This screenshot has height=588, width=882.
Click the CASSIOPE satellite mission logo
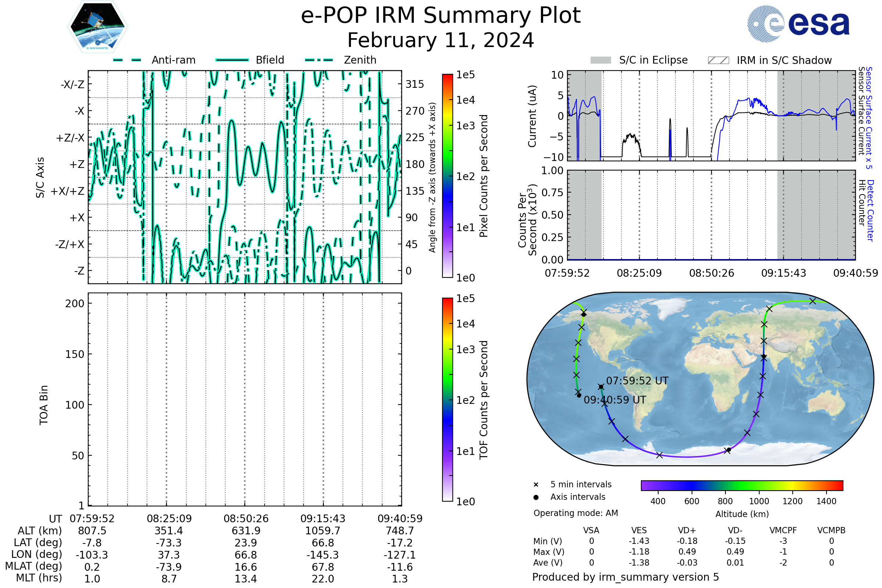point(97,27)
